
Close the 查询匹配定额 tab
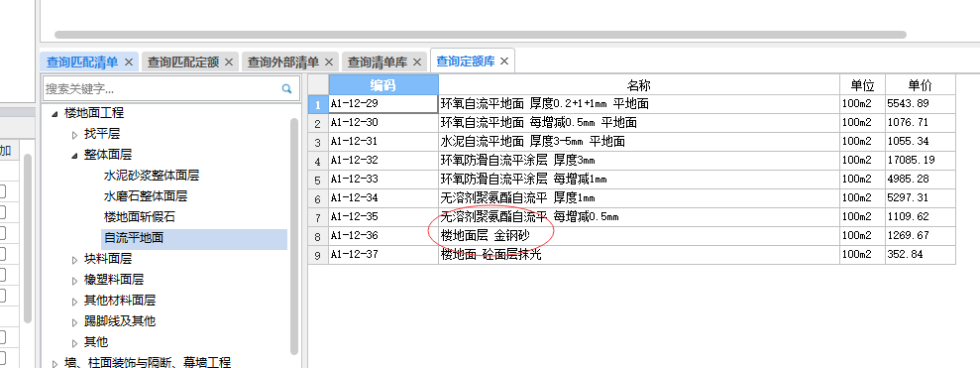coord(229,61)
